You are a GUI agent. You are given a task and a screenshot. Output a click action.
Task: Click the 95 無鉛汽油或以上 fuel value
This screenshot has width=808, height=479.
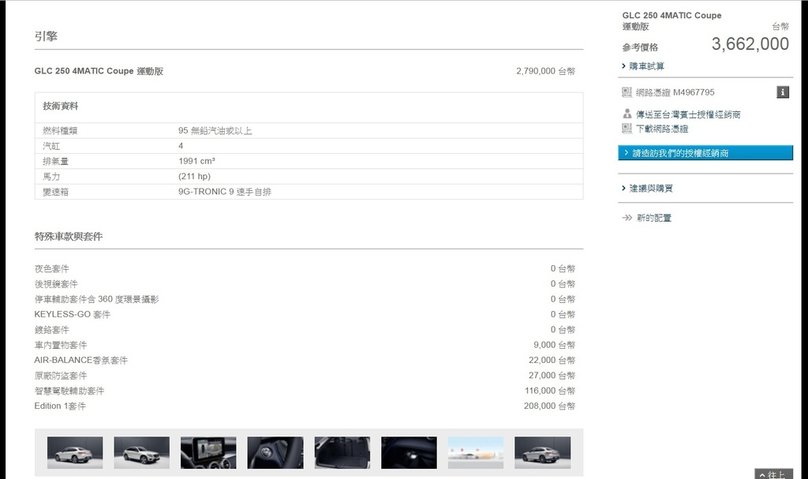(215, 131)
